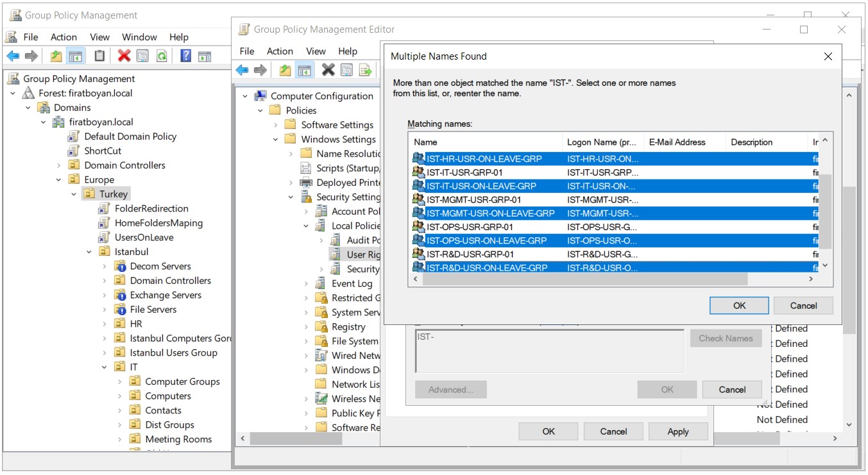This screenshot has height=475, width=868.
Task: Select UsersOnLeave GPO
Action: 144,237
